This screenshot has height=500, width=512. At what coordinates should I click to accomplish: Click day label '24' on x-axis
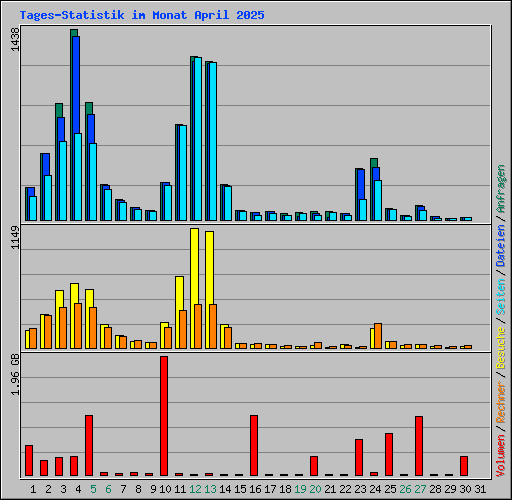pos(375,489)
